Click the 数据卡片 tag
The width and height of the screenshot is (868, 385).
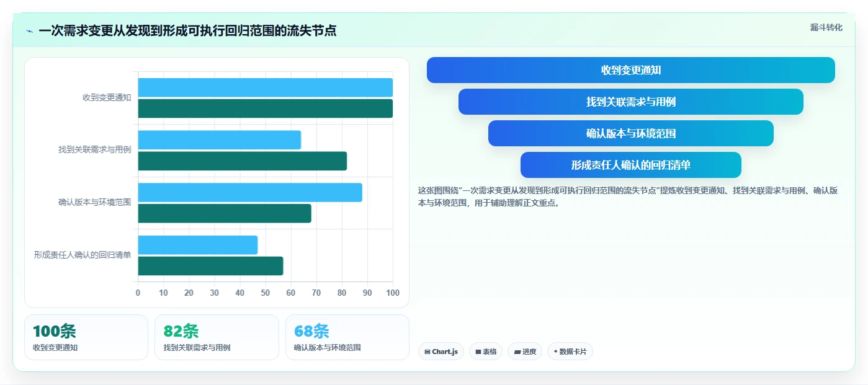pyautogui.click(x=570, y=352)
